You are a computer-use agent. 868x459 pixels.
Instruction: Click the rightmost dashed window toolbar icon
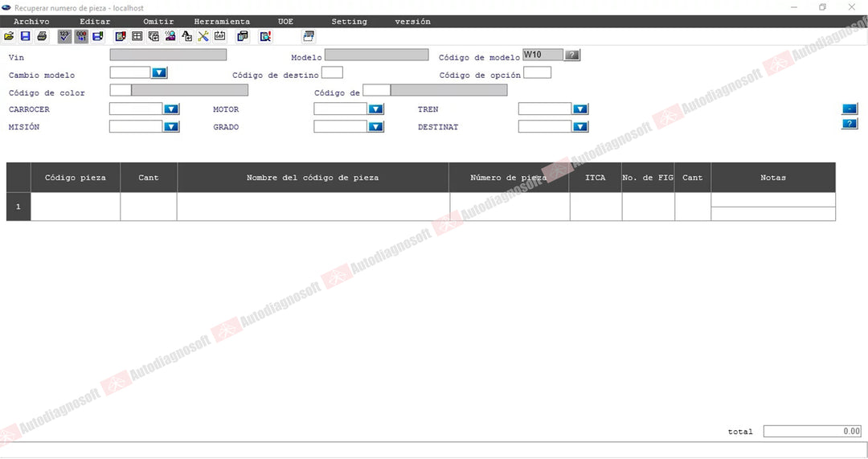(309, 36)
